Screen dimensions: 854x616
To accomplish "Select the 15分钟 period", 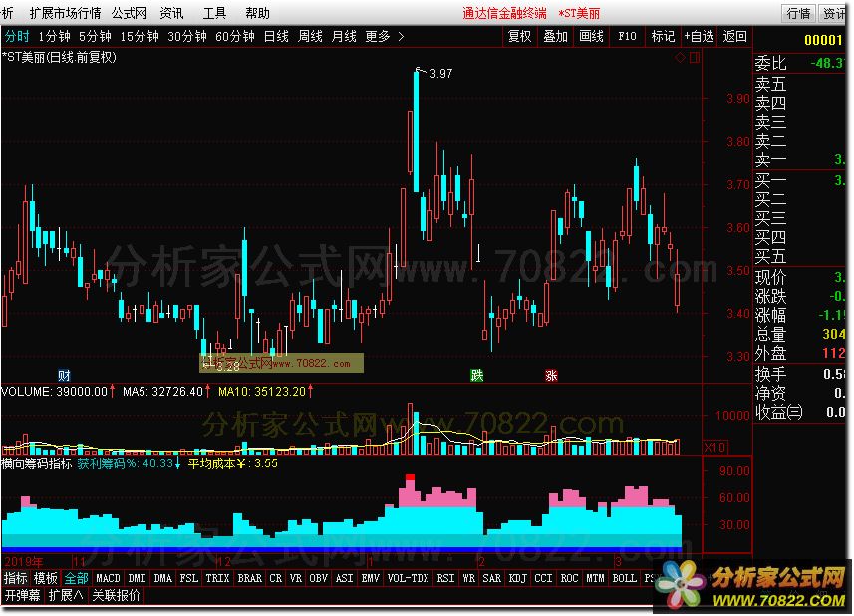I will 140,37.
